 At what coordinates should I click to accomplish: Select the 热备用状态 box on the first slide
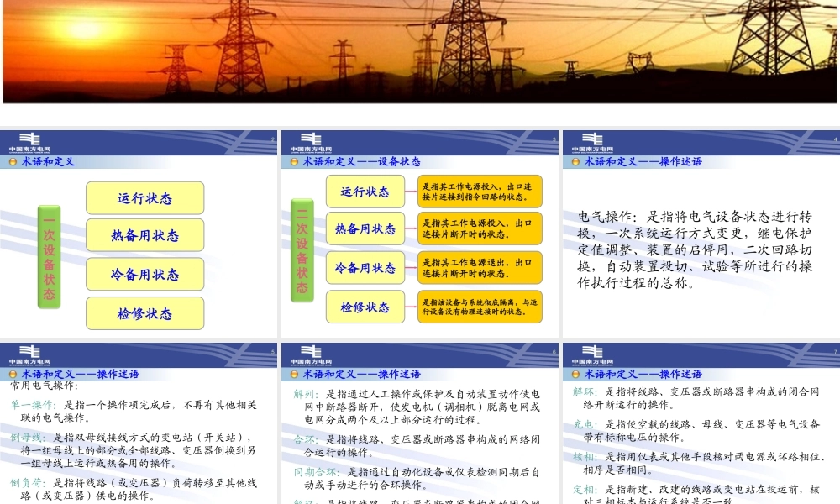[144, 236]
